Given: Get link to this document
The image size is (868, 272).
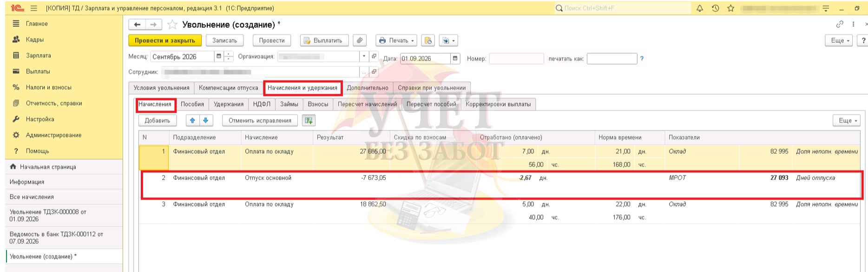Looking at the screenshot, I should (840, 25).
